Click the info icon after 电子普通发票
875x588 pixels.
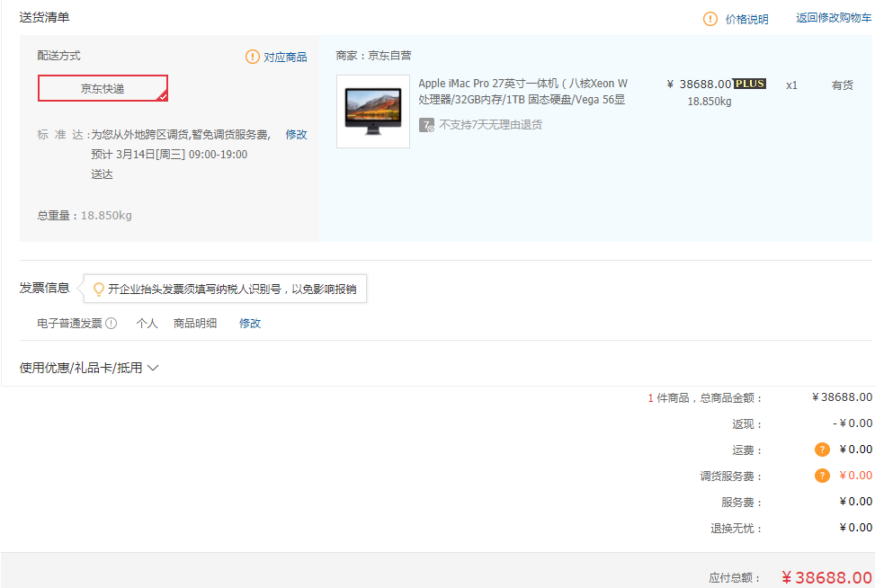point(111,323)
